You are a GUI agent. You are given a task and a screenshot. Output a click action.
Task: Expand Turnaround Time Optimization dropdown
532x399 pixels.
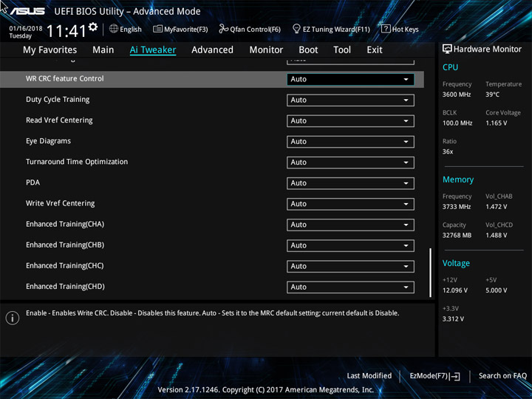pos(350,162)
